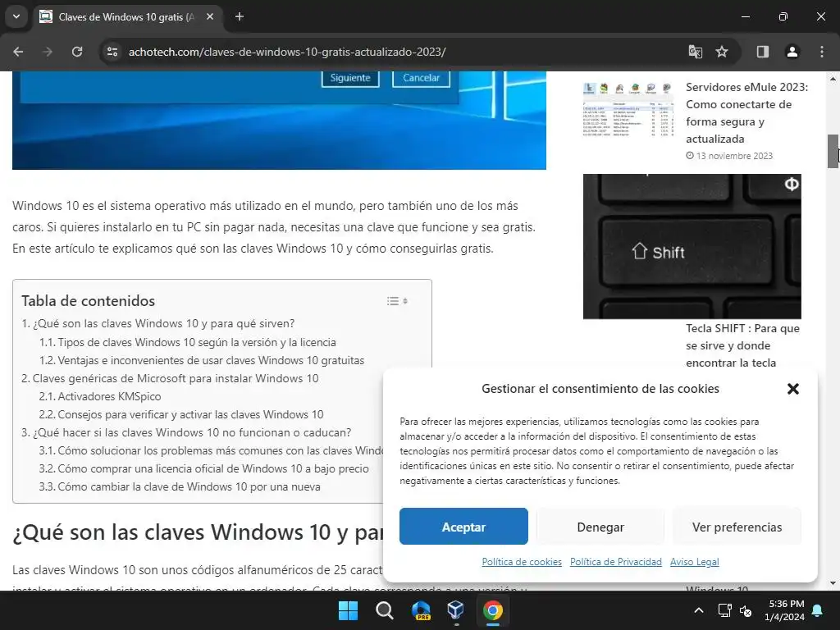The width and height of the screenshot is (840, 630).
Task: Click the Google Translate icon in address bar
Action: 696,52
